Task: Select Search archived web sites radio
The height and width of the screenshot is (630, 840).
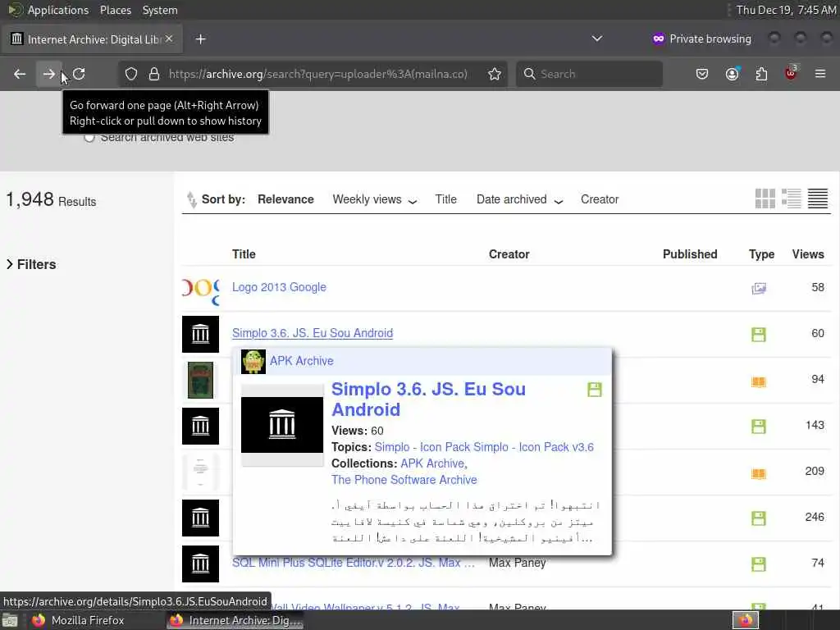Action: click(x=89, y=137)
